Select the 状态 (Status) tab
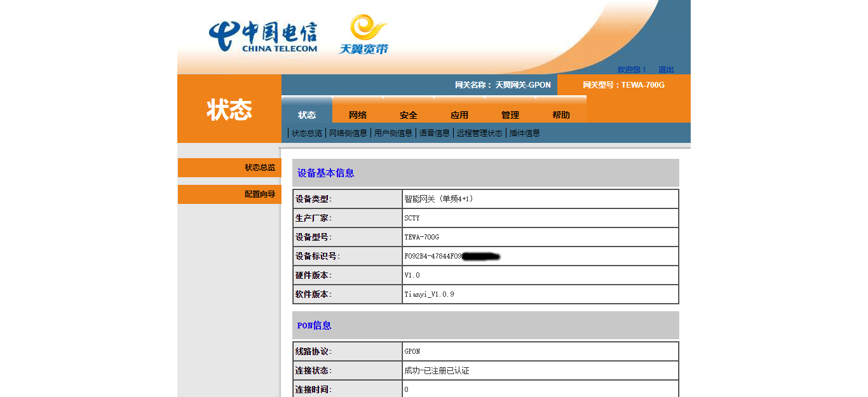868x397 pixels. pos(307,115)
